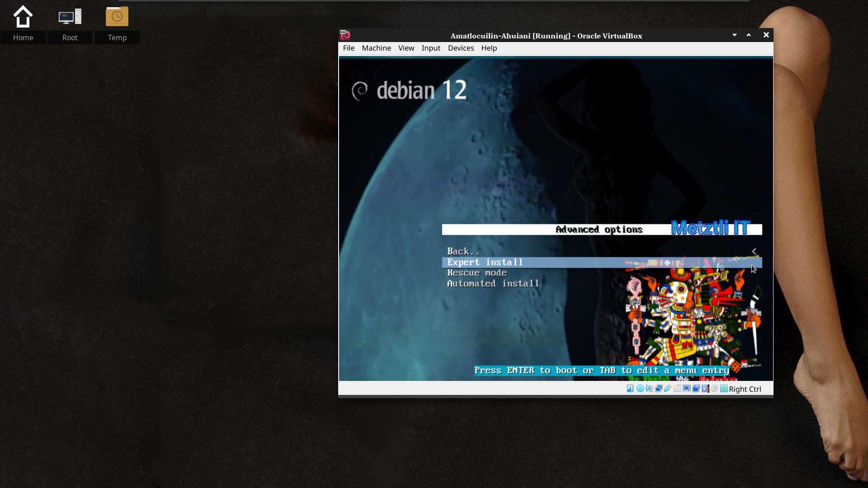Select the Rescue mode entry

[602, 273]
